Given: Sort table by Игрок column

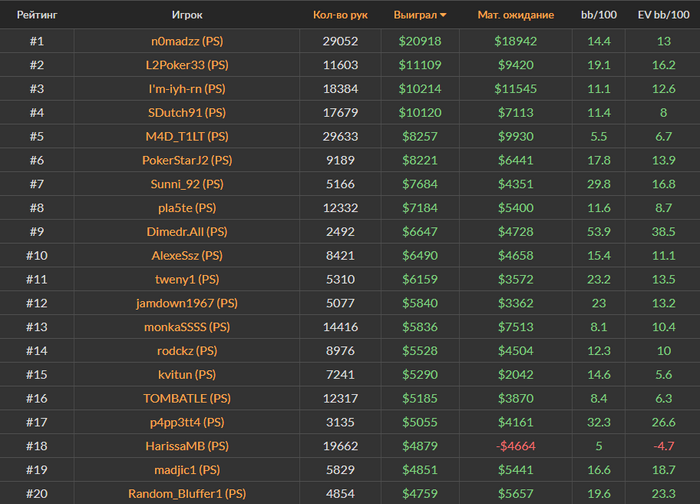Looking at the screenshot, I should coord(186,16).
